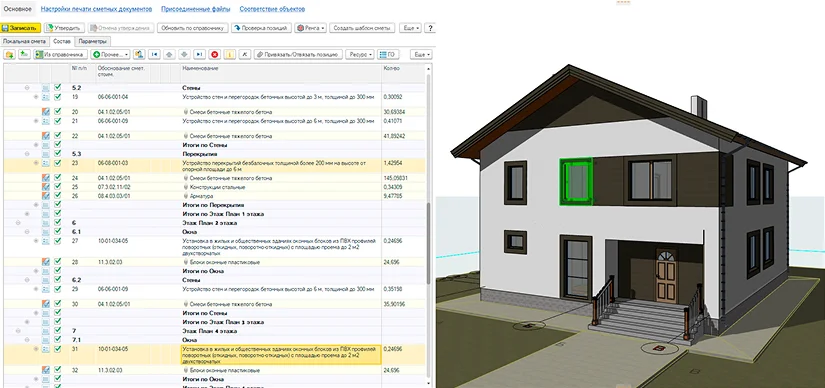Click the resource icon in row 20
Image resolution: width=825 pixels, height=388 pixels.
coord(46,112)
